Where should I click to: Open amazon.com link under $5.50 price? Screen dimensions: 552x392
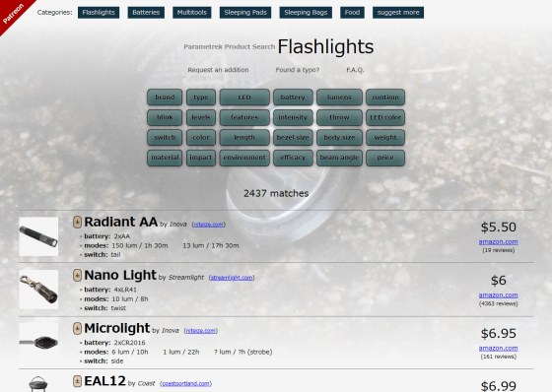coord(498,241)
